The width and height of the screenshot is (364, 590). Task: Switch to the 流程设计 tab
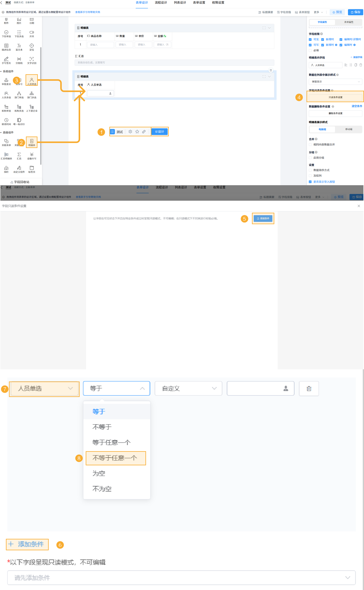tap(161, 3)
